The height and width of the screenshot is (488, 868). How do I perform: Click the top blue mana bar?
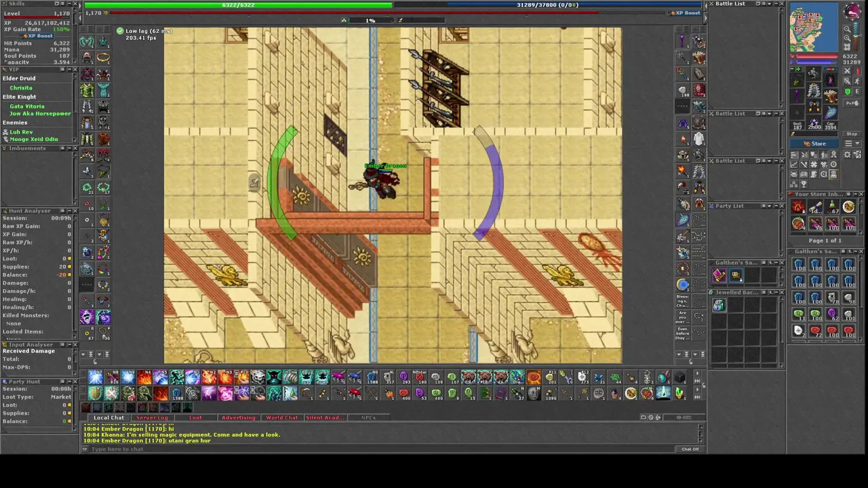pos(547,5)
